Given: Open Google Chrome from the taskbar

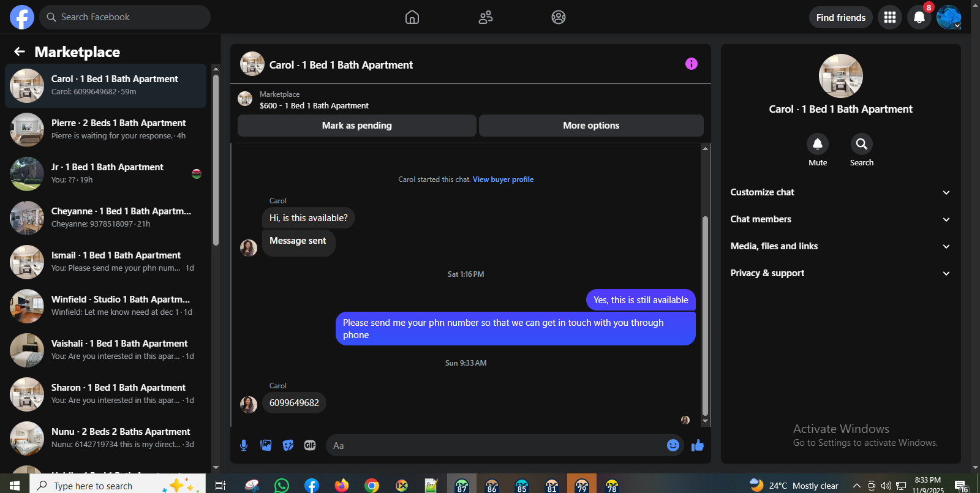Looking at the screenshot, I should click(372, 486).
